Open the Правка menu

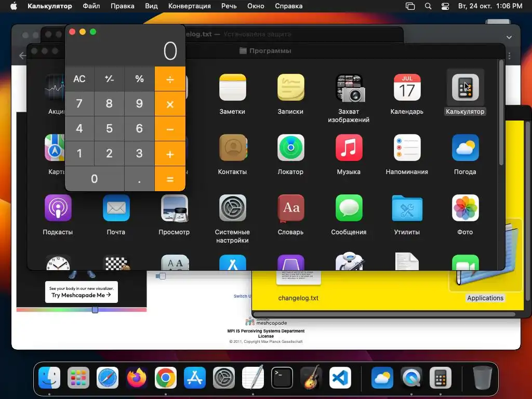click(123, 6)
